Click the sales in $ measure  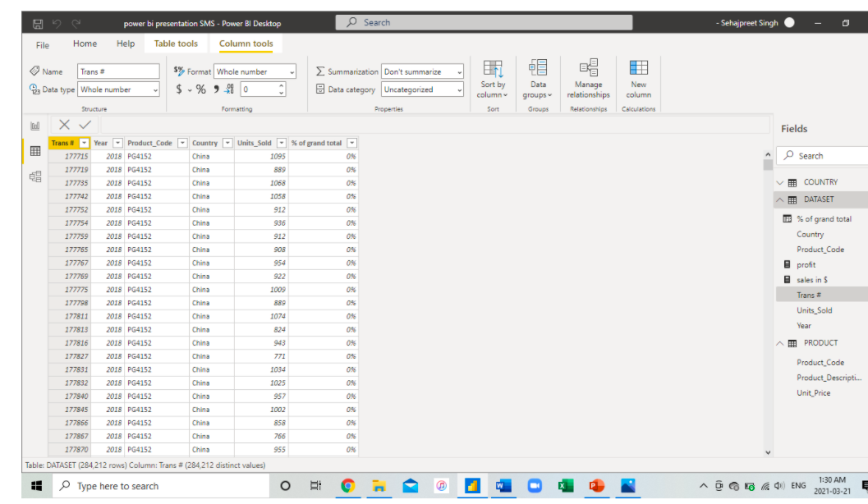(x=811, y=279)
